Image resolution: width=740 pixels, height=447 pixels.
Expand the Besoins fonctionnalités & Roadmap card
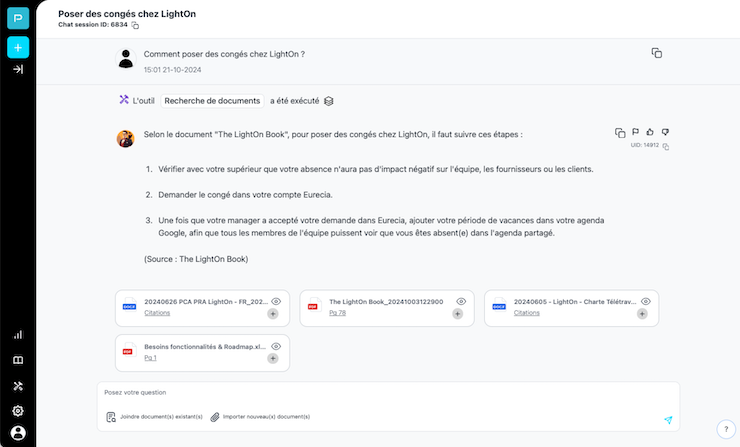tap(273, 359)
